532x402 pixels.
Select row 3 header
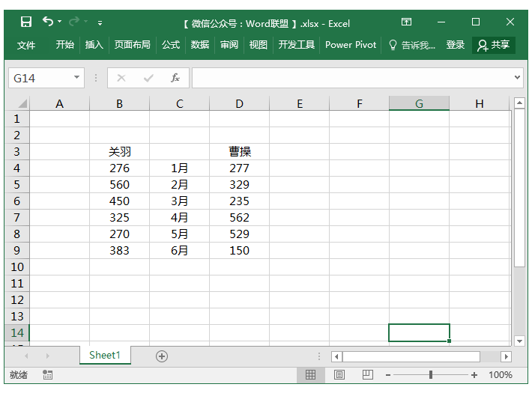17,151
